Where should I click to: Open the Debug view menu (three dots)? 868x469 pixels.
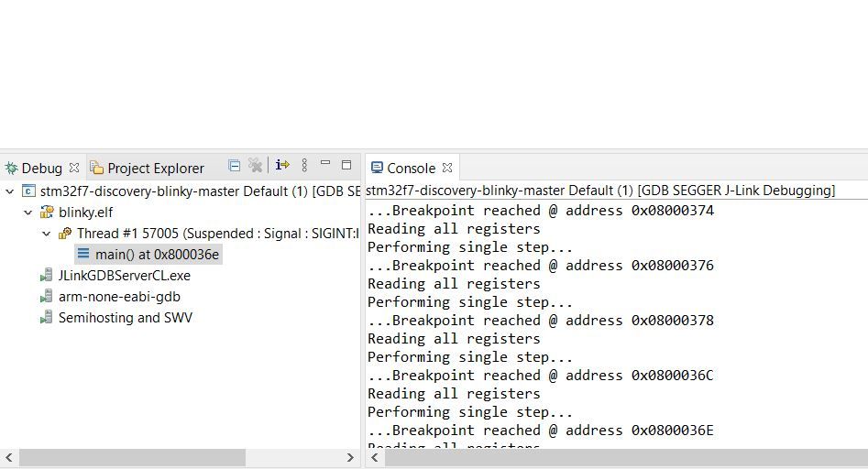(304, 165)
